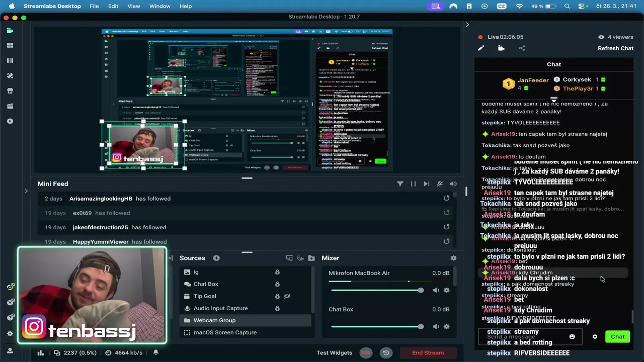Open the Edit menu
Screen dimensions: 644x362
113,6
